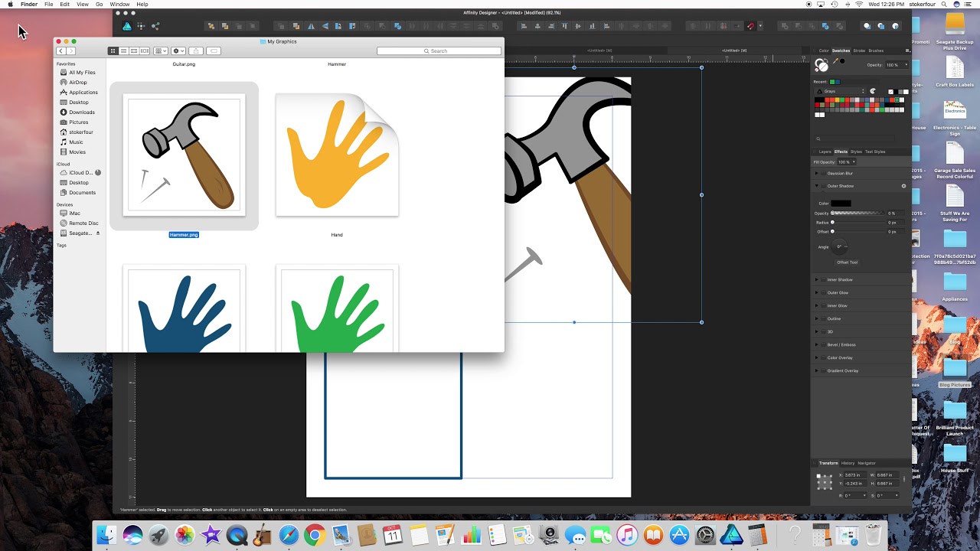Screen dimensions: 980x551
Task: Open the File menu
Action: pos(48,5)
